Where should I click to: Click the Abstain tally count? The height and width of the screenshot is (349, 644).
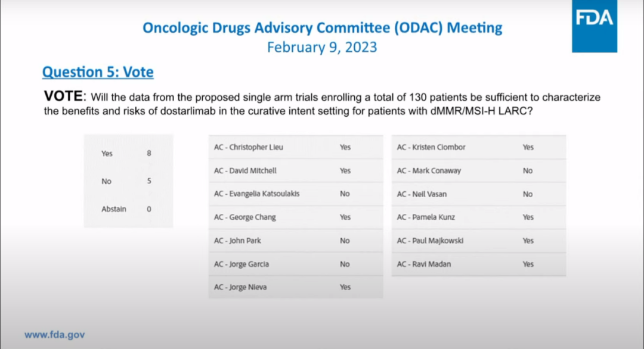(149, 209)
